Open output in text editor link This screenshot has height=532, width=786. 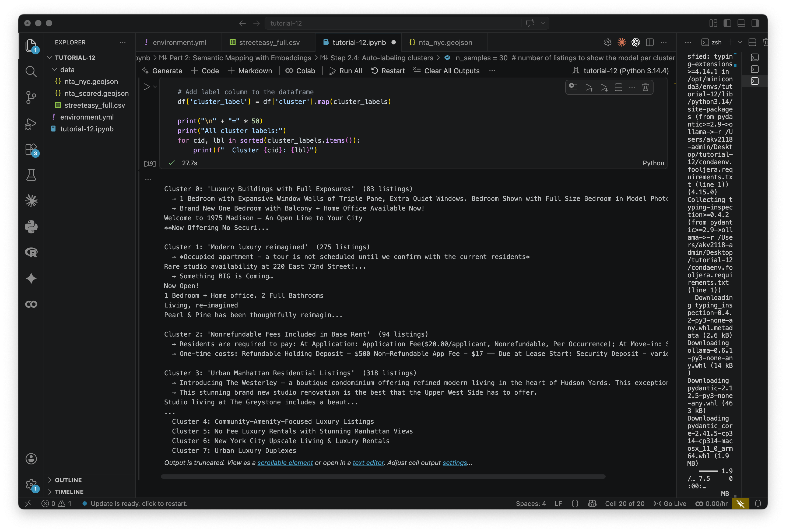(368, 462)
